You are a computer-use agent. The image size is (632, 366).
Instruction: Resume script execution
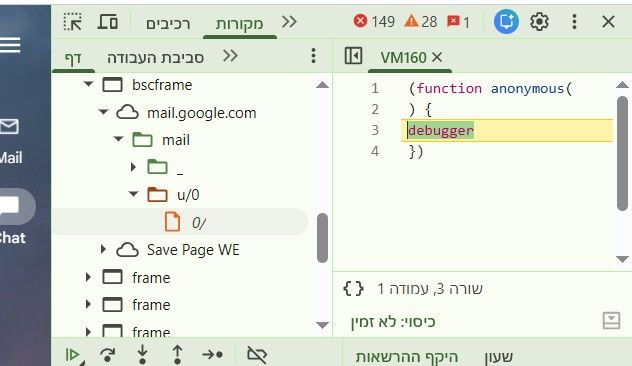(x=73, y=355)
